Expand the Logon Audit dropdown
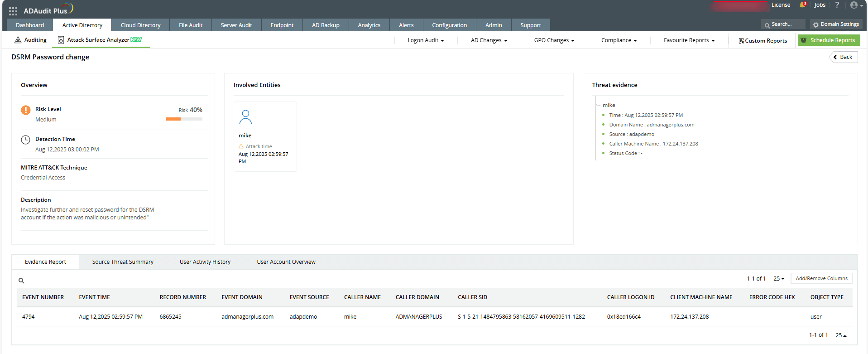 426,40
